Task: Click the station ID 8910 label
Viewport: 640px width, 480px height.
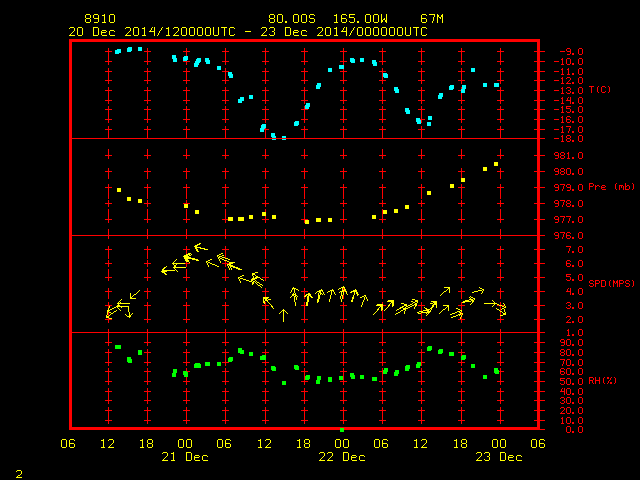Action: point(100,19)
